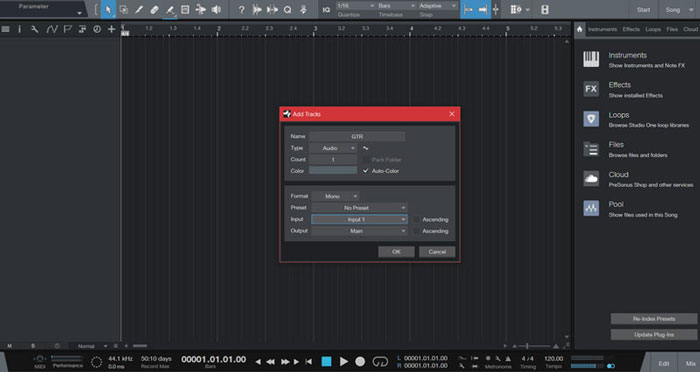Enable Ascending checkbox for Output

tap(416, 231)
